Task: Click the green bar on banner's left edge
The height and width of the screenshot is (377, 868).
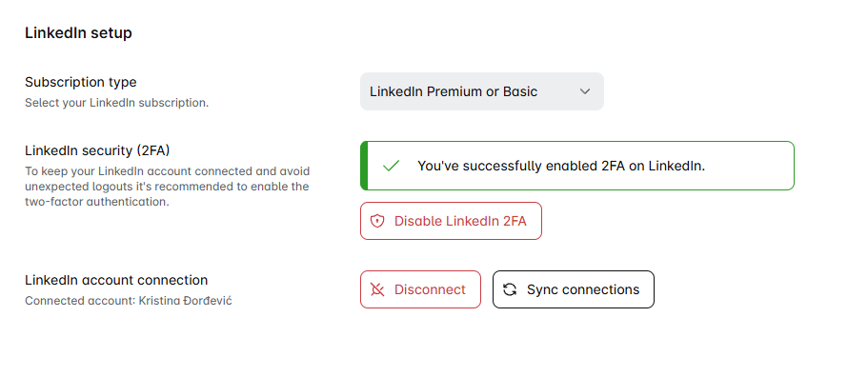Action: [x=364, y=166]
